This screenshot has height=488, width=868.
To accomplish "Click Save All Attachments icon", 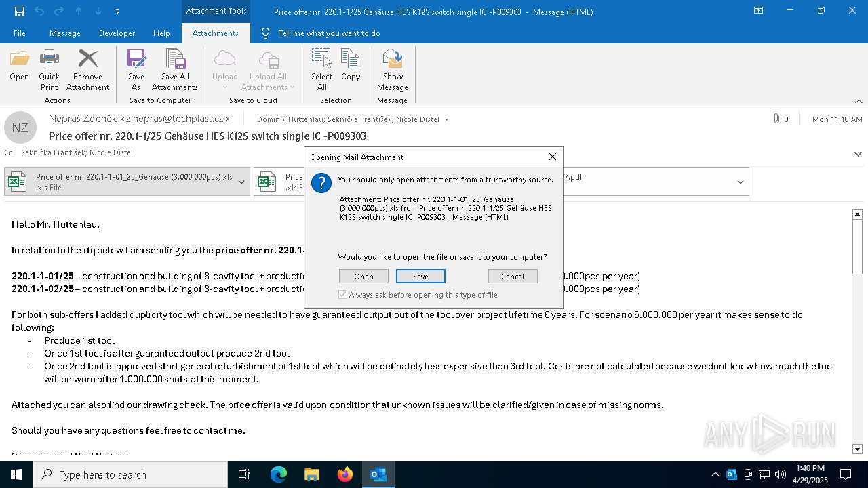I will (175, 70).
